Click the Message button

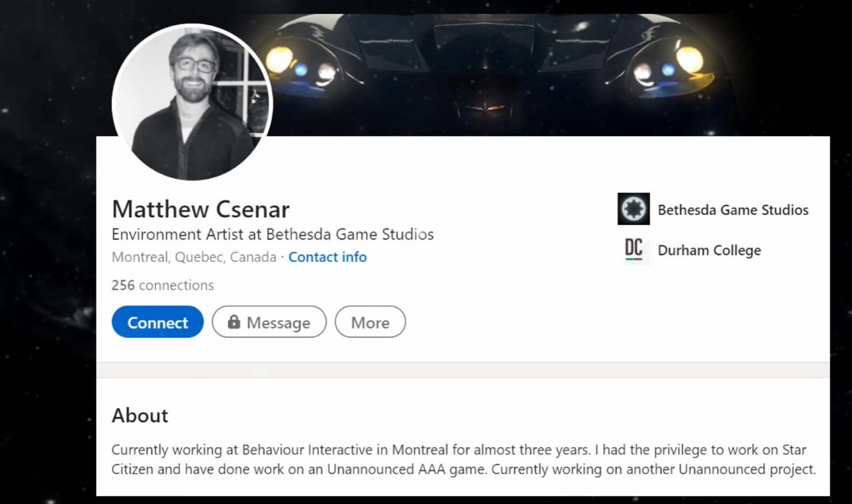pyautogui.click(x=269, y=322)
